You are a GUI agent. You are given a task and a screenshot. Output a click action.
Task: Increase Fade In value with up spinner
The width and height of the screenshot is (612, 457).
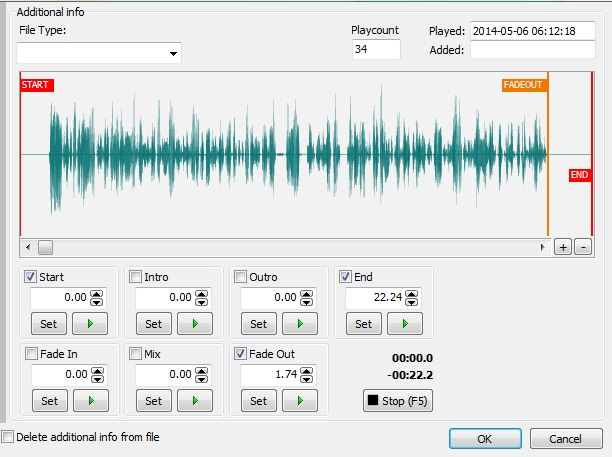click(x=98, y=370)
